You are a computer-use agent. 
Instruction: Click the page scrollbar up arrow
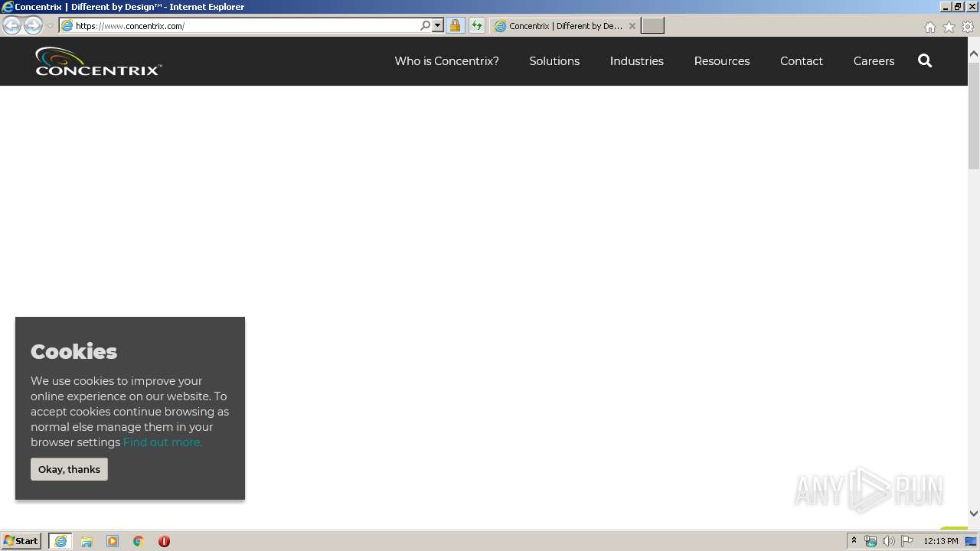974,54
